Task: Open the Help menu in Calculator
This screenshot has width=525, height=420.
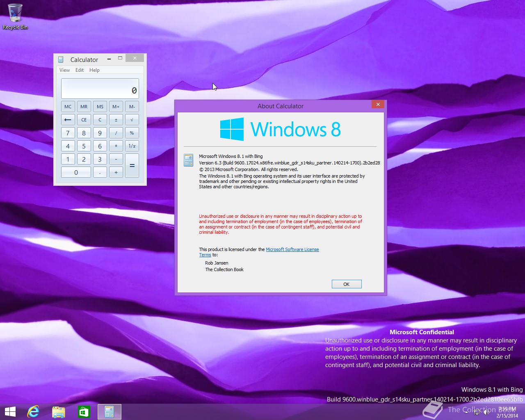Action: tap(94, 70)
